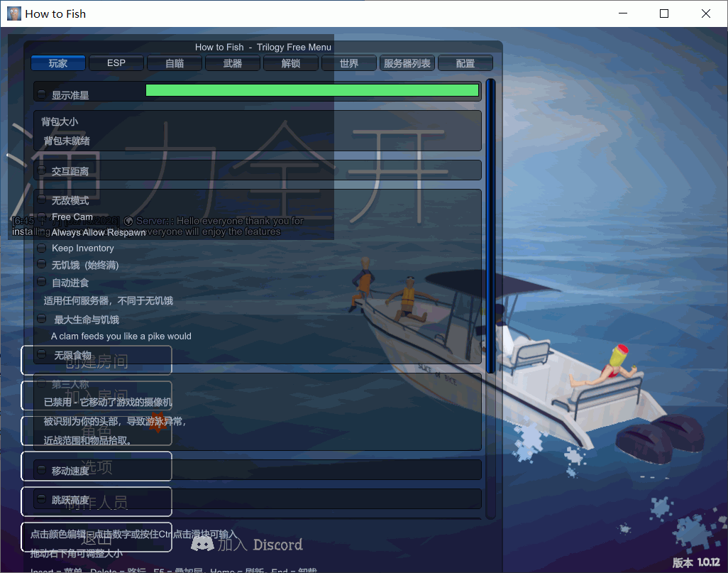
Task: Go to the 配置 tab
Action: coord(465,63)
